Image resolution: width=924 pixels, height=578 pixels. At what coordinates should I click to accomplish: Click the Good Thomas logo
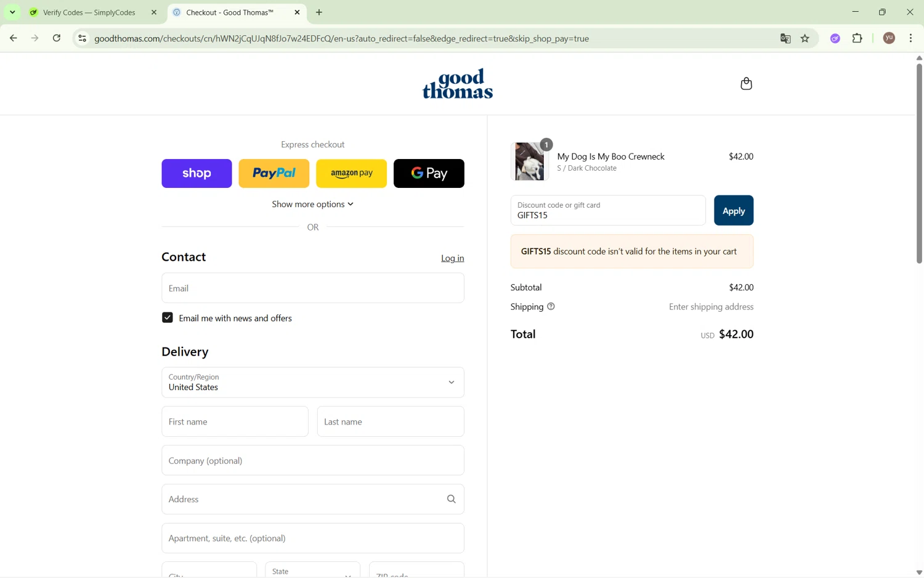pos(457,84)
